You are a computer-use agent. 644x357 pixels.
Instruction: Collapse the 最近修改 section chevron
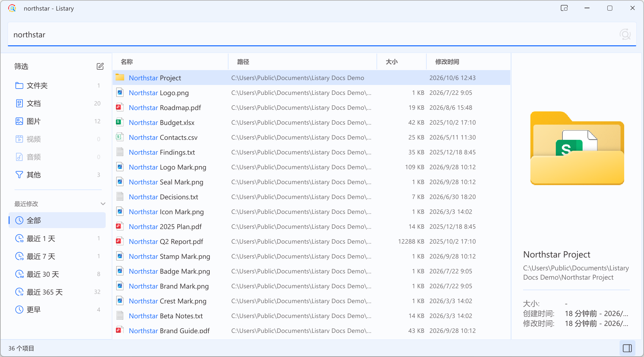tap(103, 204)
